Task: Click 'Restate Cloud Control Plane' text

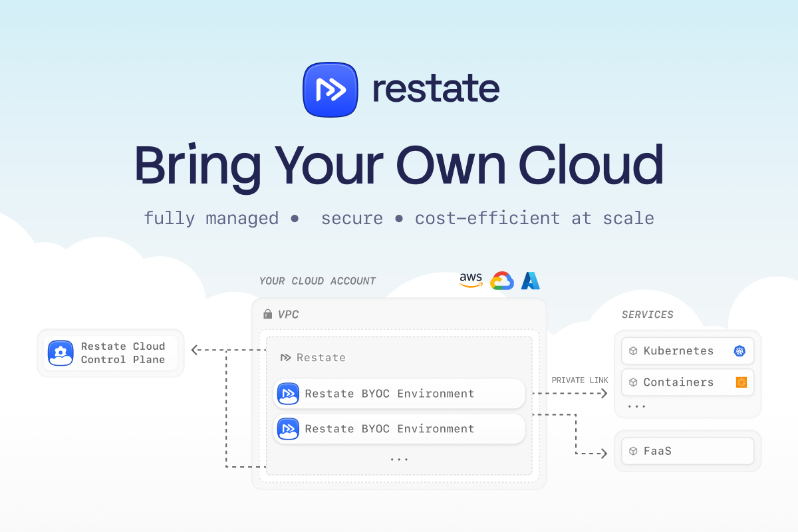Action: 123,353
